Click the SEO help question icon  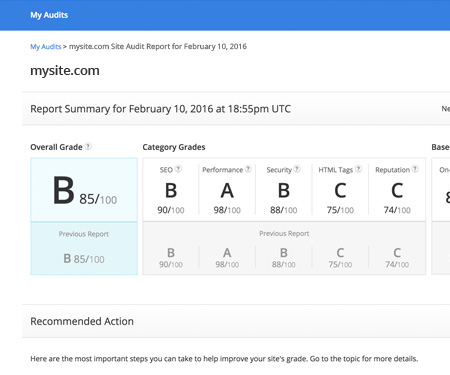tap(178, 169)
